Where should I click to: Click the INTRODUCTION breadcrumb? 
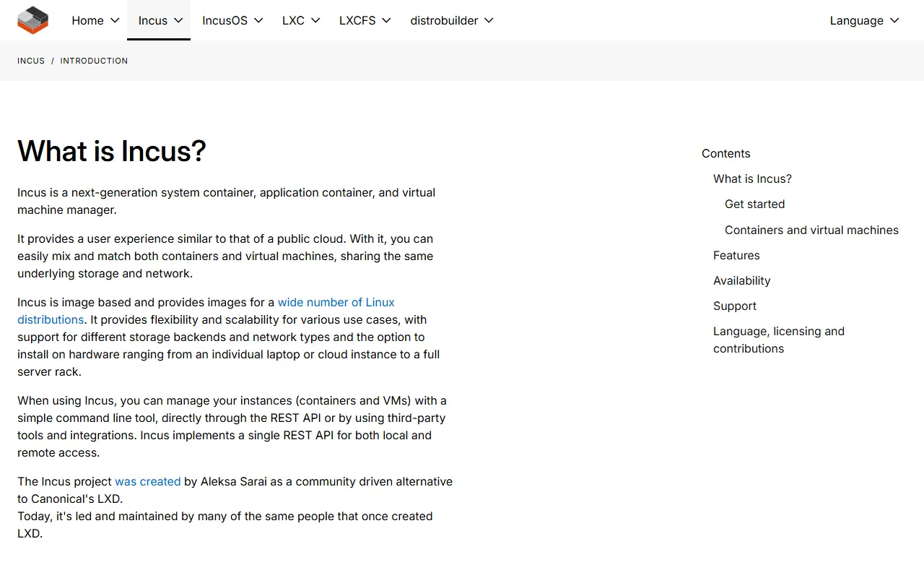[x=94, y=61]
